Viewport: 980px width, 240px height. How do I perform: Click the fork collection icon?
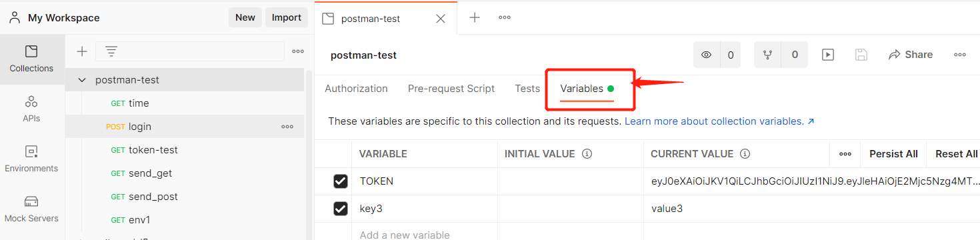point(768,55)
